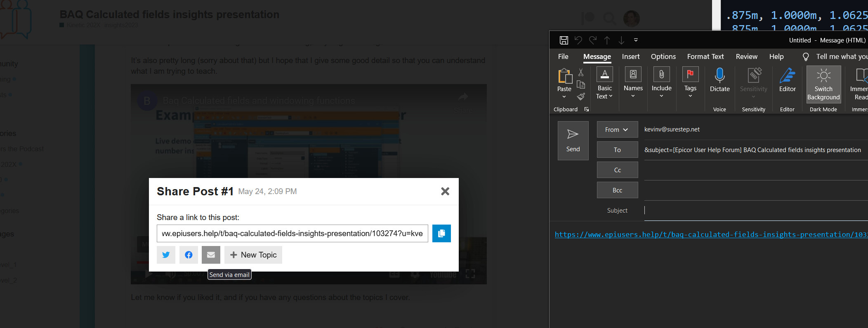The image size is (868, 328).
Task: Open the File tab in Outlook
Action: point(563,56)
